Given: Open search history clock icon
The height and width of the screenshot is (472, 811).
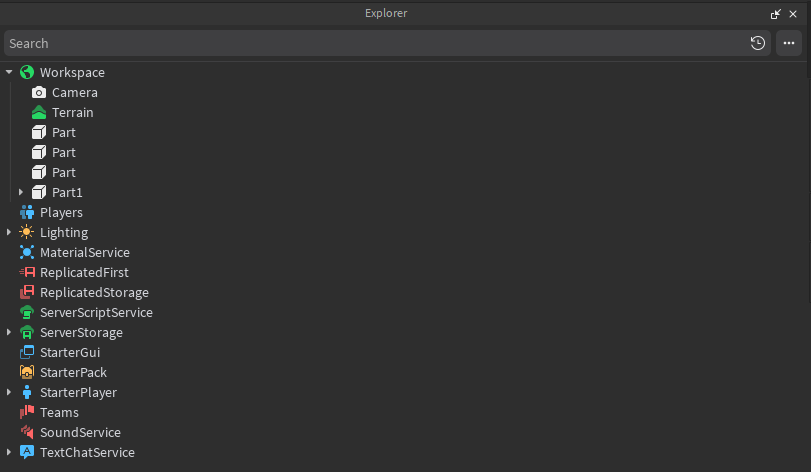Looking at the screenshot, I should point(758,43).
